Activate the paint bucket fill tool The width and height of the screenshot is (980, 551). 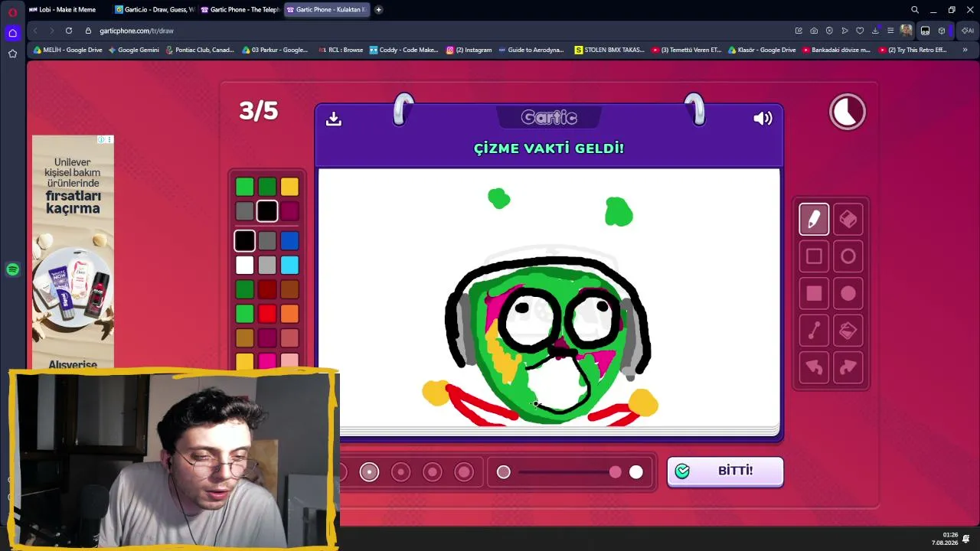tap(848, 331)
